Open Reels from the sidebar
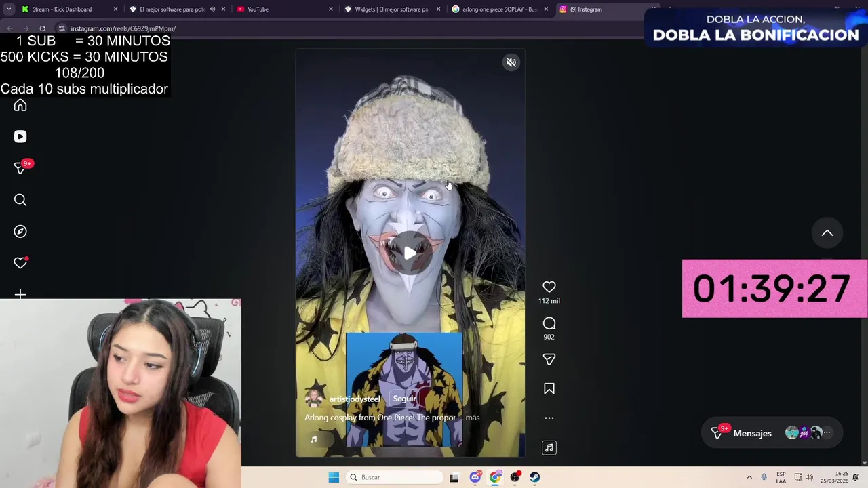 coord(20,136)
